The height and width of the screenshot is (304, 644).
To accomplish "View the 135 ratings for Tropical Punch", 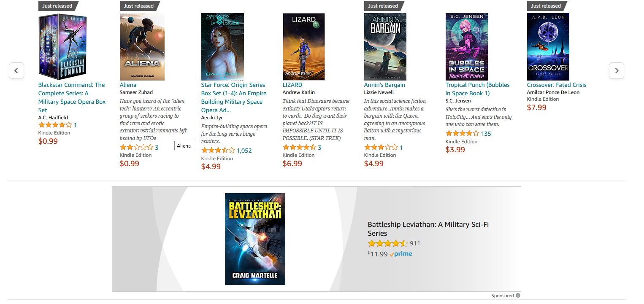I will click(x=486, y=134).
